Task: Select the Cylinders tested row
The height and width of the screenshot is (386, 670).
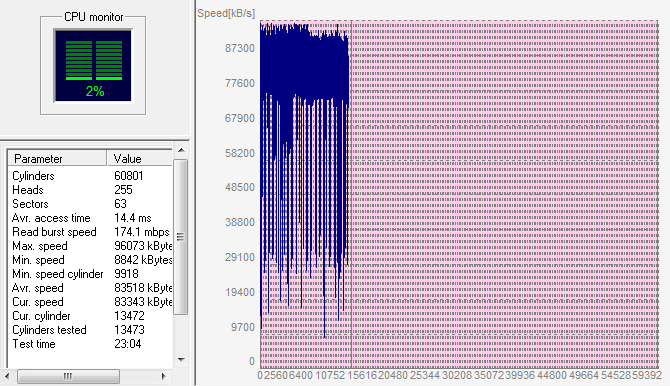Action: click(x=90, y=330)
